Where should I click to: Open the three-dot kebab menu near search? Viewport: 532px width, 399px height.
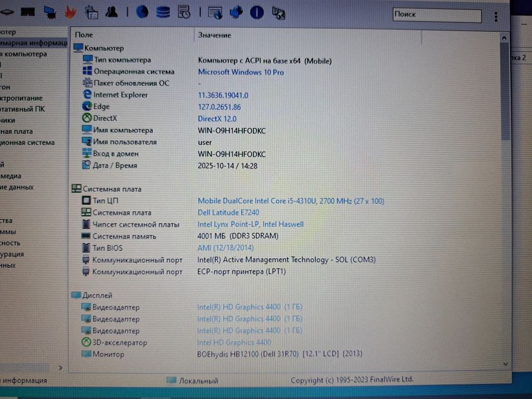[x=496, y=17]
